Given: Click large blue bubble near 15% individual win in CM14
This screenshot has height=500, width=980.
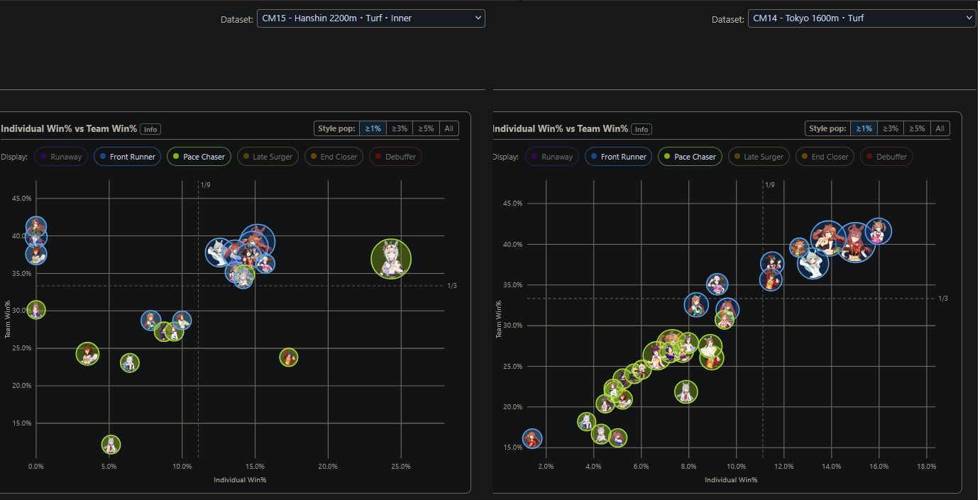Looking at the screenshot, I should (857, 243).
